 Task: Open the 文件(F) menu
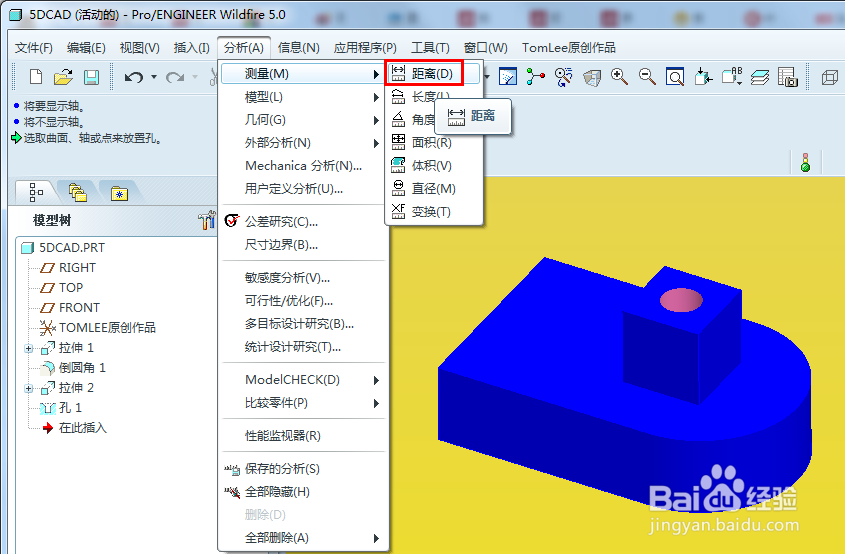click(x=33, y=48)
